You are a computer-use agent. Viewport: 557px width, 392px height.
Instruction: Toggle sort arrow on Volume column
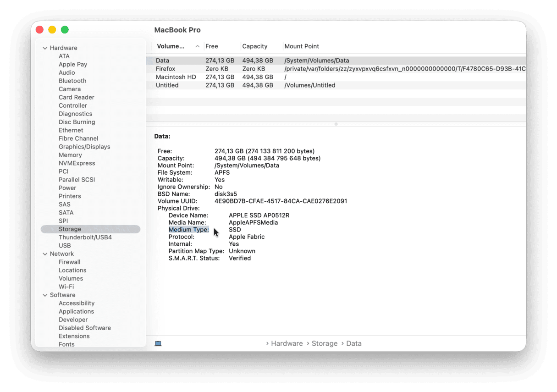coord(198,46)
